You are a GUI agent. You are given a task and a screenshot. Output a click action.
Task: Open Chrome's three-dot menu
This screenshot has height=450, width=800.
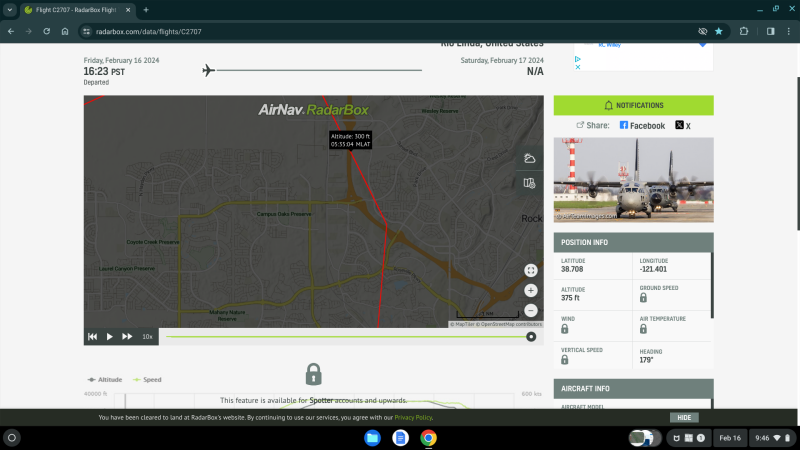tap(788, 31)
